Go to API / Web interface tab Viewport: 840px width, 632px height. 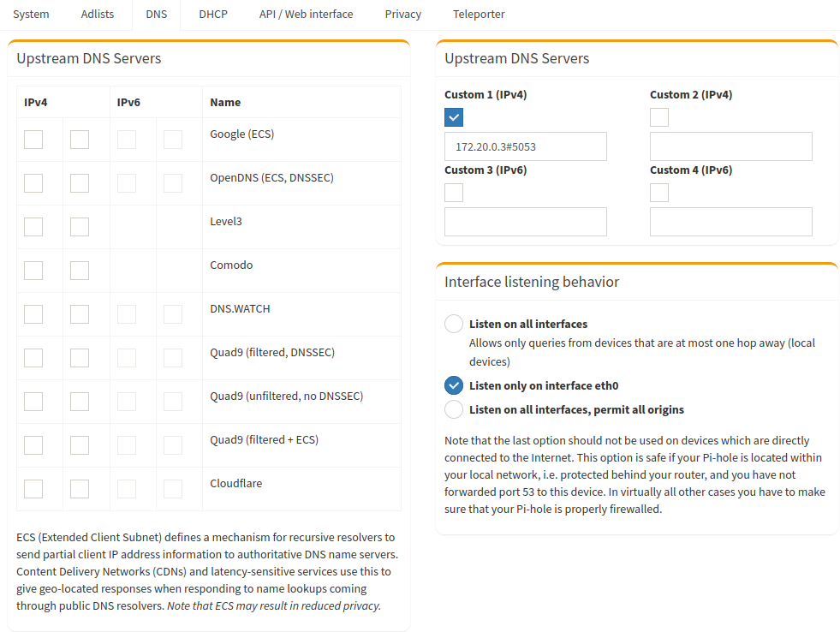(x=306, y=15)
